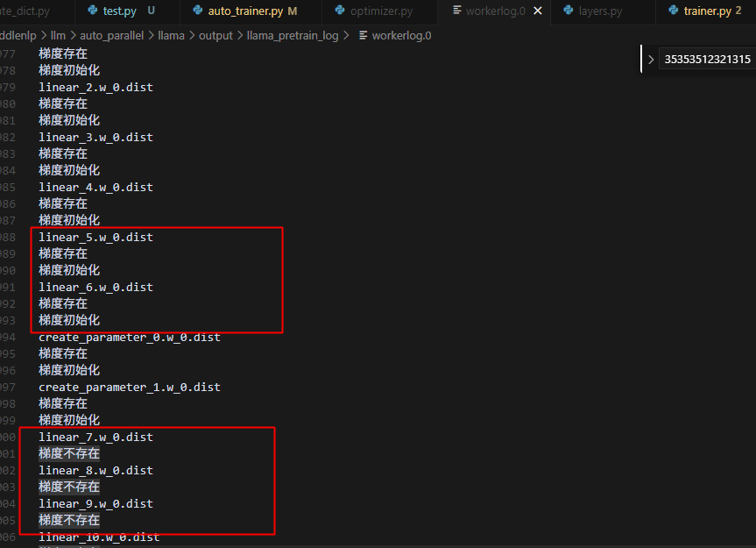Image resolution: width=756 pixels, height=548 pixels.
Task: Close the workerlog.0 editor tab
Action: 537,11
